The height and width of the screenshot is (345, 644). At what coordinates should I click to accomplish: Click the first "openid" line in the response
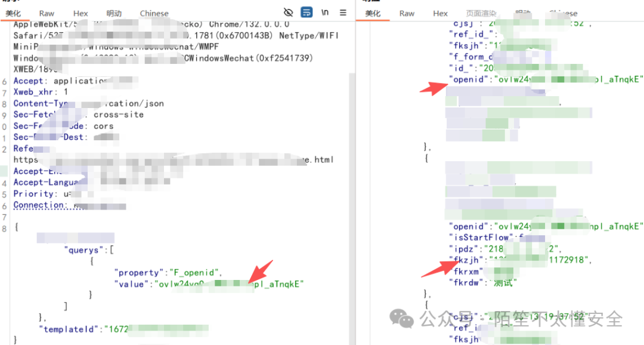point(546,79)
